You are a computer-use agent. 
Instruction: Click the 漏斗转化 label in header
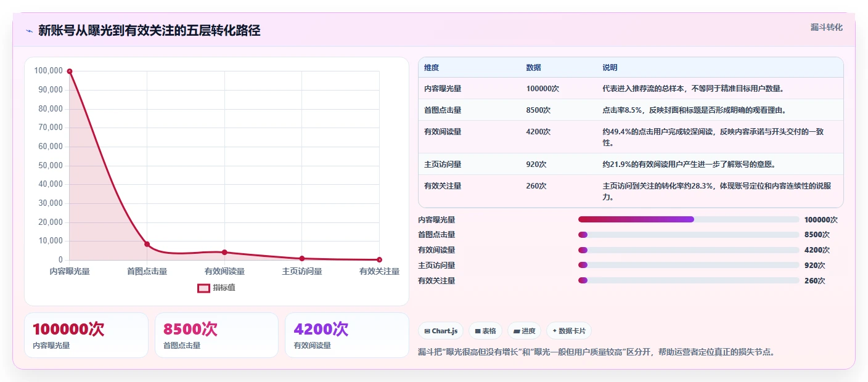[826, 27]
